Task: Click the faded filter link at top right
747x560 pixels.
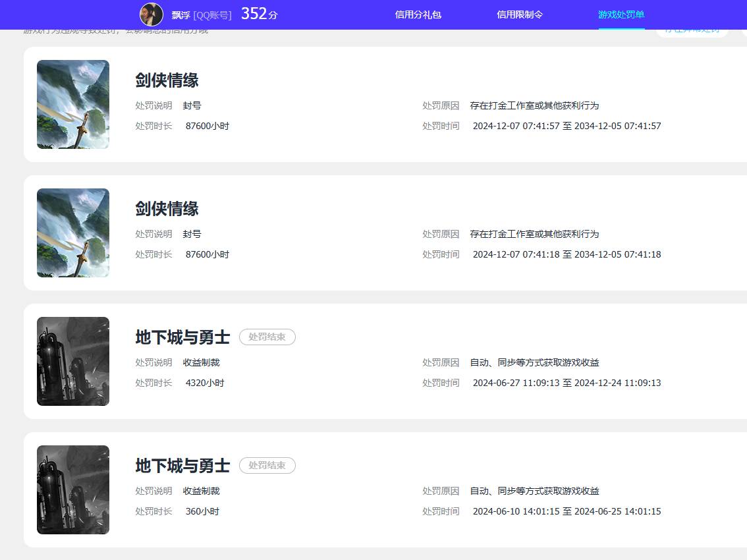Action: click(691, 30)
